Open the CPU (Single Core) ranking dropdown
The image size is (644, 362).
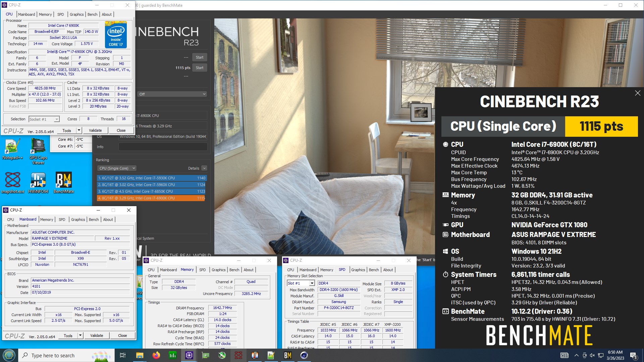click(117, 168)
